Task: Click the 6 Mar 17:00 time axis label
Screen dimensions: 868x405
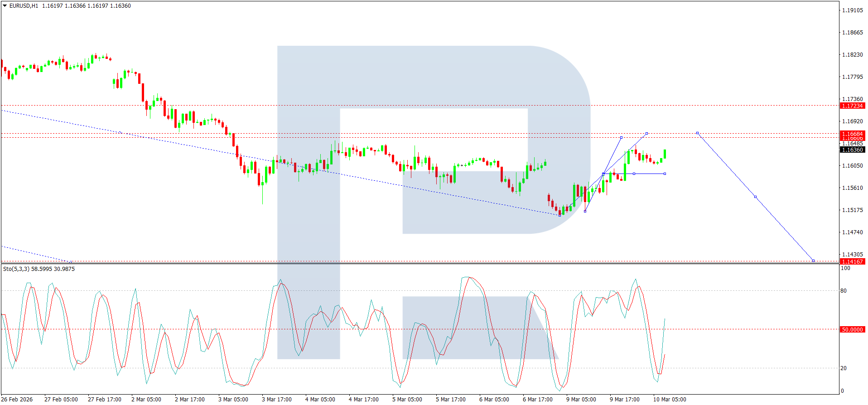Action: coord(537,399)
